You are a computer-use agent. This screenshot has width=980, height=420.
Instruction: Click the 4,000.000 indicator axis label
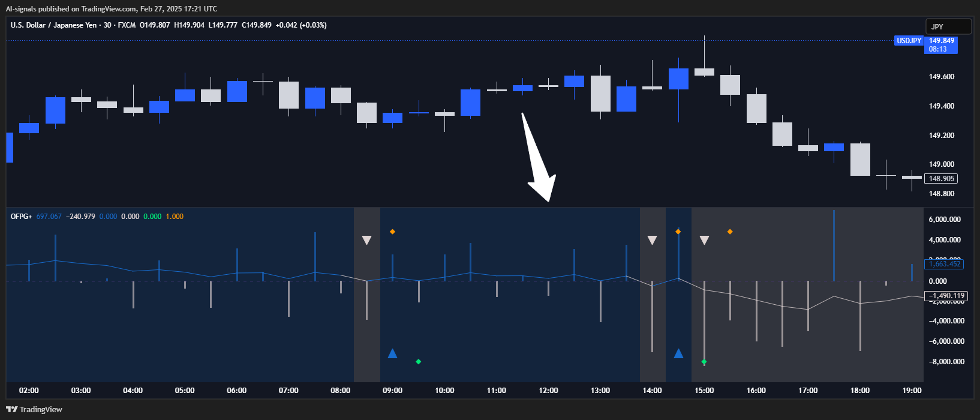(x=945, y=240)
